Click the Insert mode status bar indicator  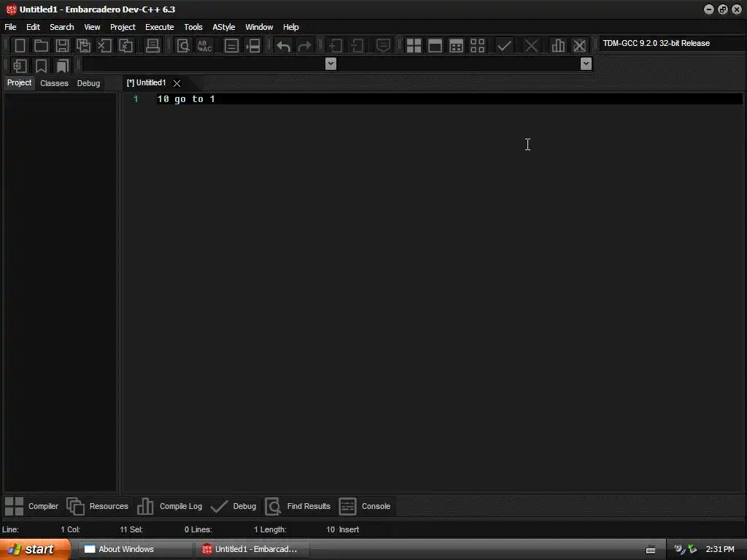click(349, 529)
